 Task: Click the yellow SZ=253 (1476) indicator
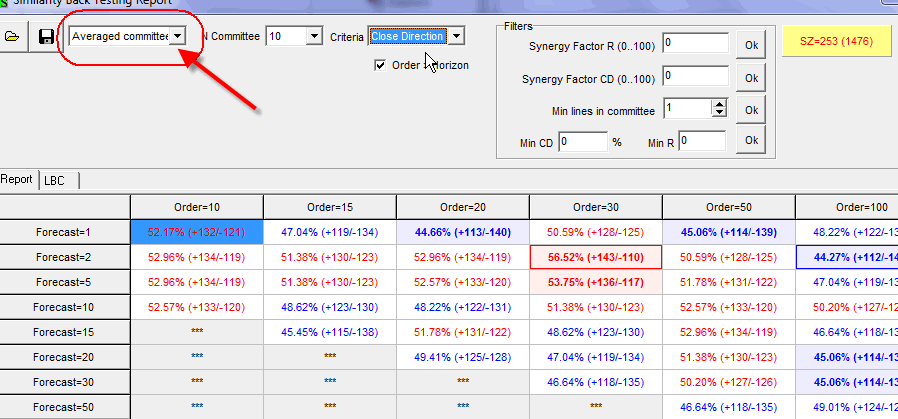coord(838,42)
